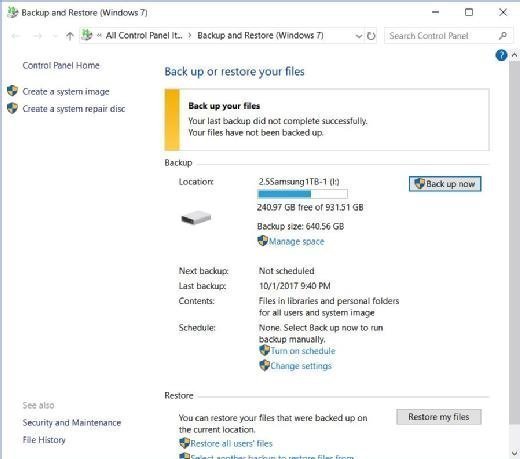Click the Back up now button
This screenshot has height=459, width=520.
(x=445, y=184)
